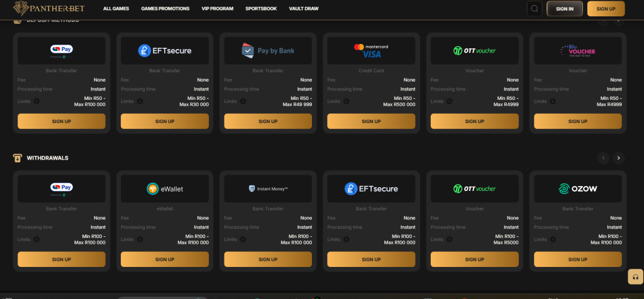
Task: Open Games Promotions menu
Action: click(165, 9)
